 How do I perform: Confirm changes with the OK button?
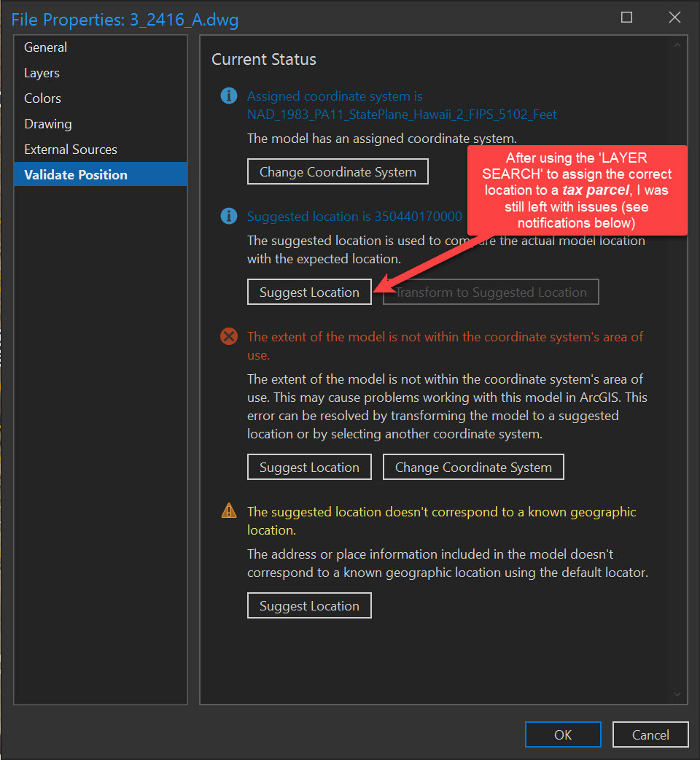[563, 734]
